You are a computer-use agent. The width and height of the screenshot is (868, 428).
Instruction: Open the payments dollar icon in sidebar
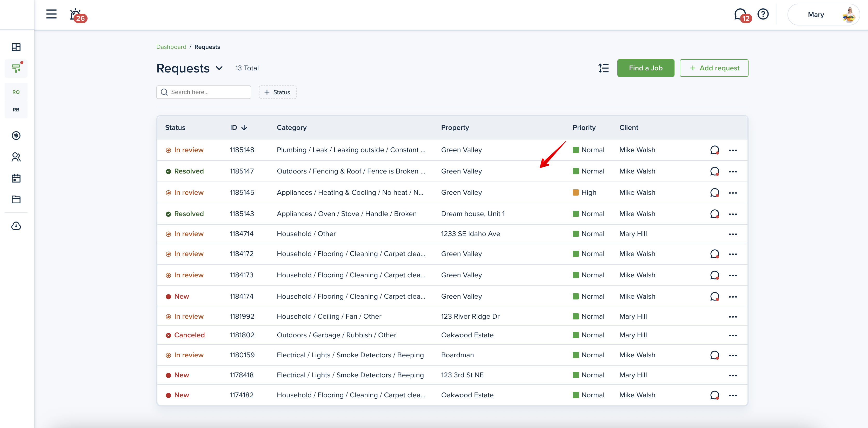coord(16,136)
